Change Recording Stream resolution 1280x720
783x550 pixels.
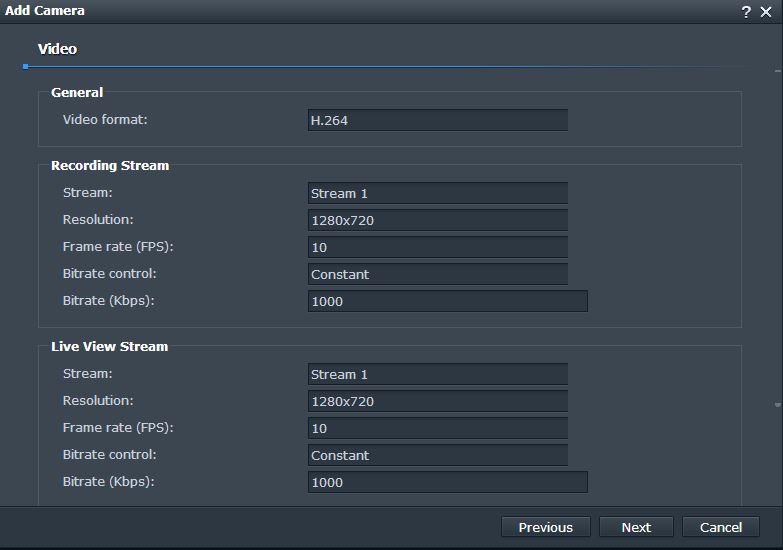(437, 220)
